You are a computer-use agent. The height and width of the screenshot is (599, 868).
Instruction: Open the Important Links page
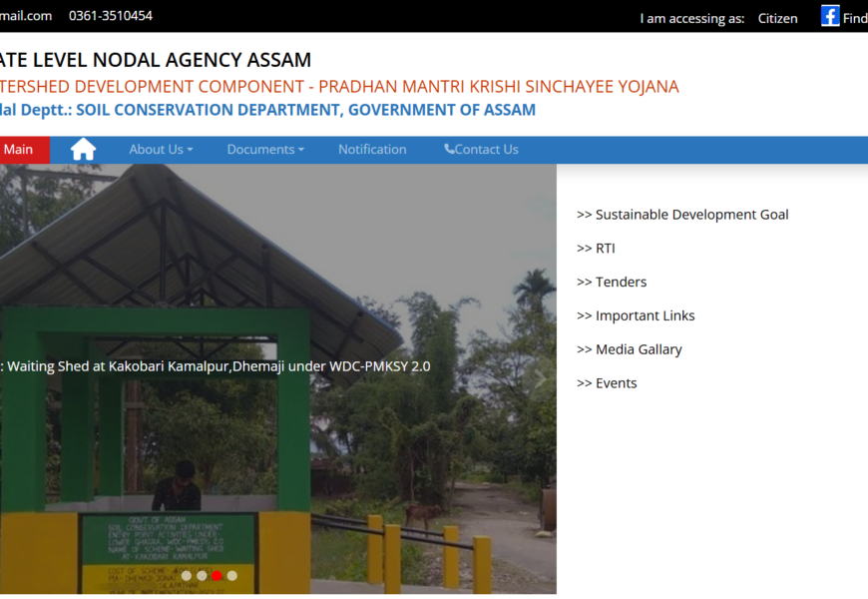point(636,316)
